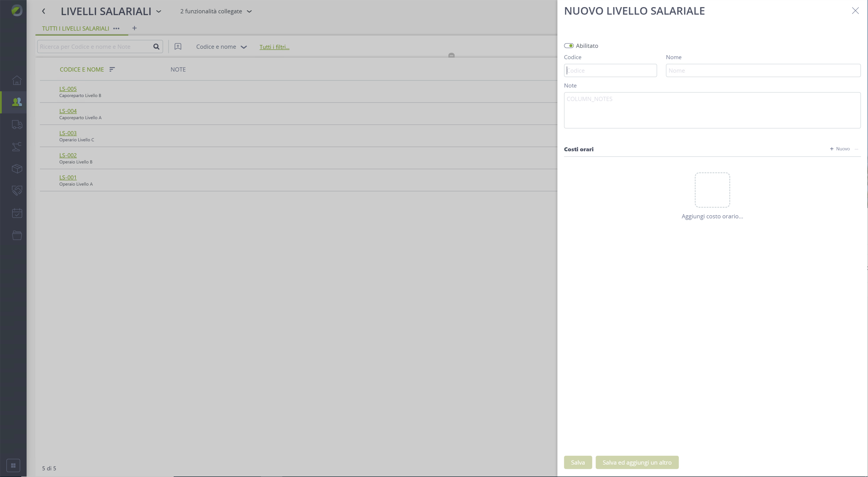This screenshot has height=477, width=868.
Task: Sort by CODICE E NOME column icon
Action: (112, 69)
